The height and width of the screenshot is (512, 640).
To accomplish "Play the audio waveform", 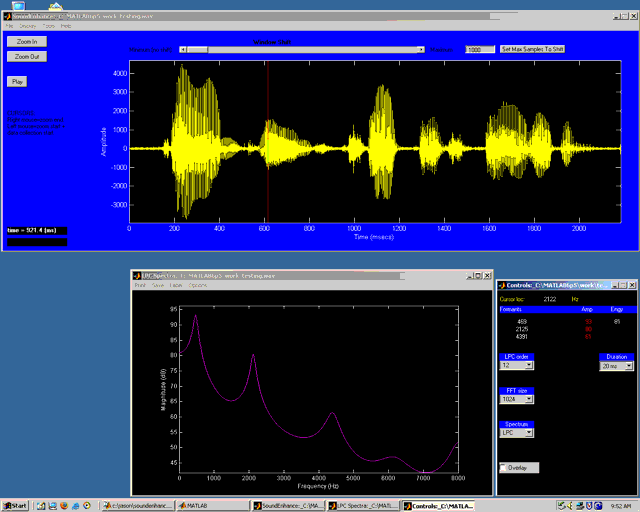I will (x=17, y=81).
